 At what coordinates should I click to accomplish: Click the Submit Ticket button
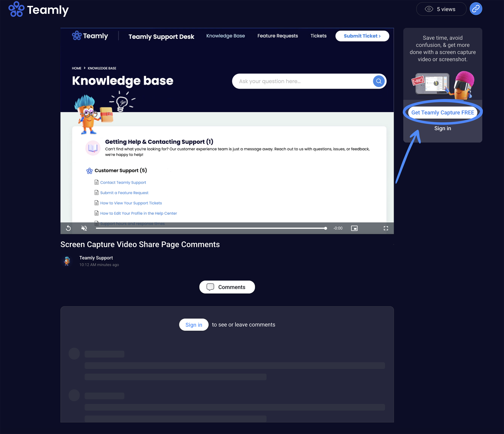click(x=362, y=36)
